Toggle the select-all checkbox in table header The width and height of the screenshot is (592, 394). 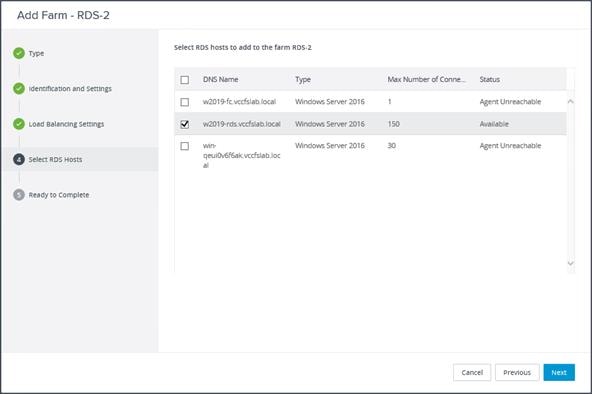(185, 80)
